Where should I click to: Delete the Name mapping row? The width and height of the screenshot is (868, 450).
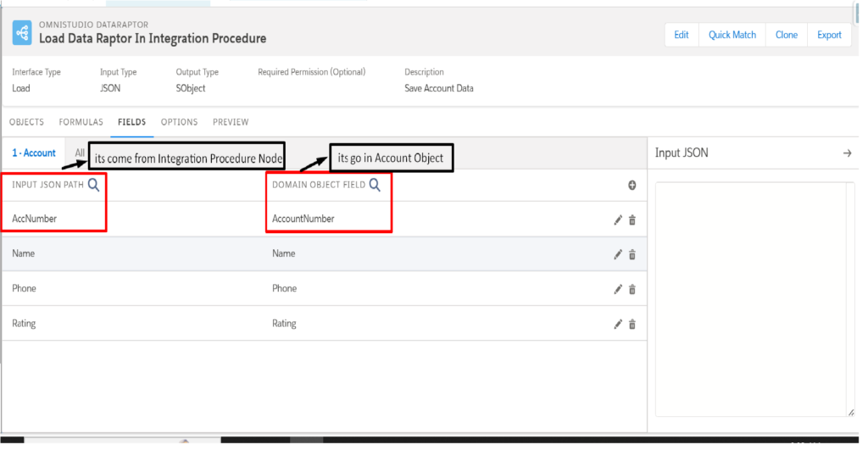632,254
